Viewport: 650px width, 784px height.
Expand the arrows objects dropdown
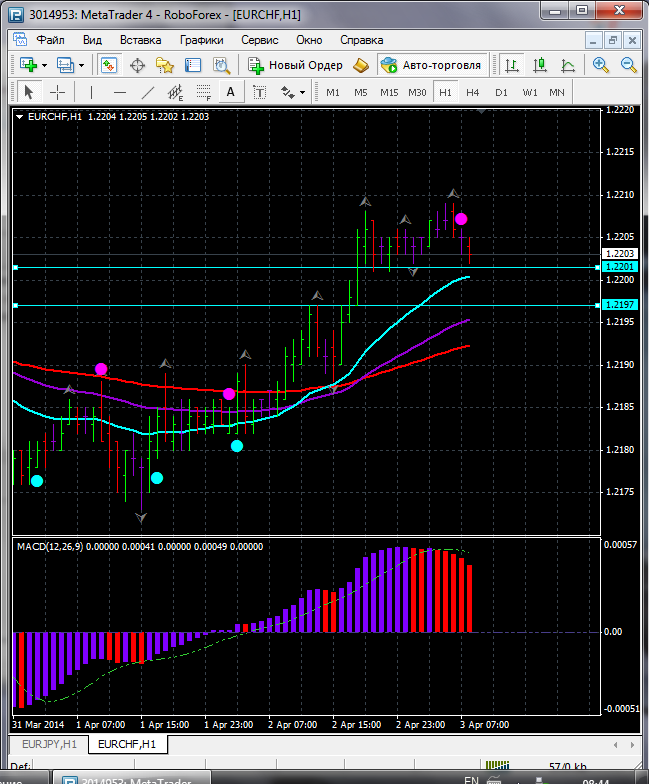pos(303,92)
